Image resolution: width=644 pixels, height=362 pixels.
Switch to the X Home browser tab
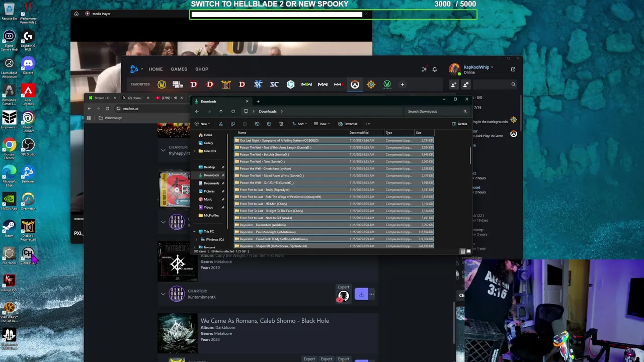pos(135,98)
